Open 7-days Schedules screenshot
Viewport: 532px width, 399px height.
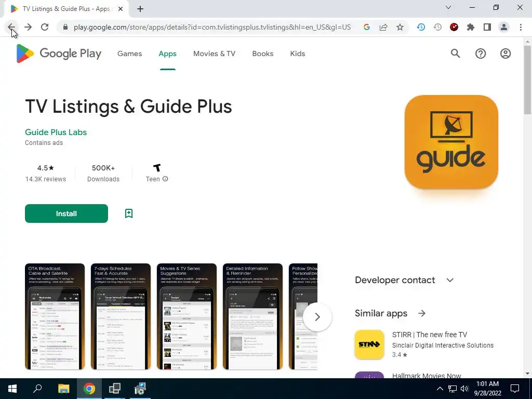tap(121, 316)
